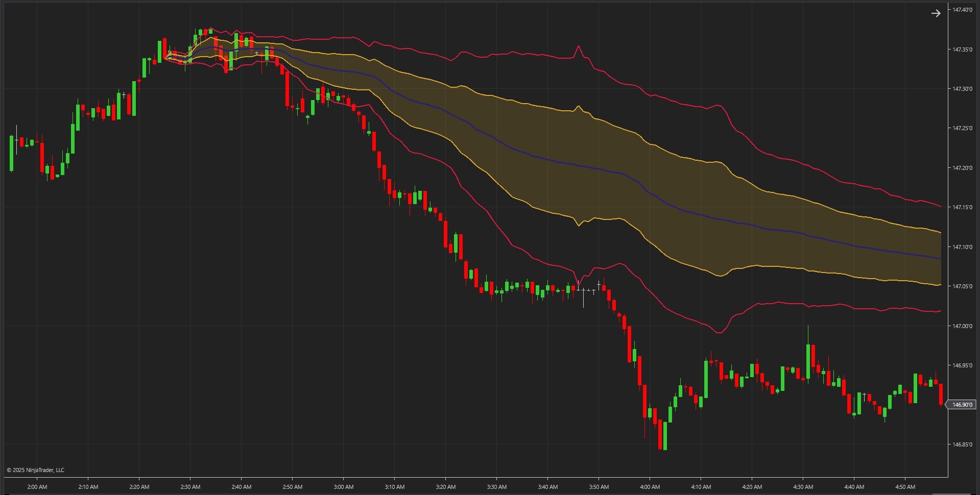Click the vertical price scale area
The width and height of the screenshot is (980, 495).
coord(963,230)
